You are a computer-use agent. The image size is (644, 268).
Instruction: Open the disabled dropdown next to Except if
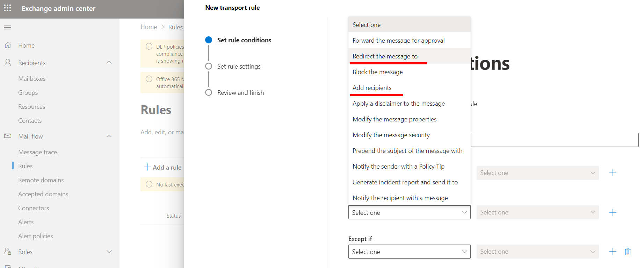tap(537, 252)
